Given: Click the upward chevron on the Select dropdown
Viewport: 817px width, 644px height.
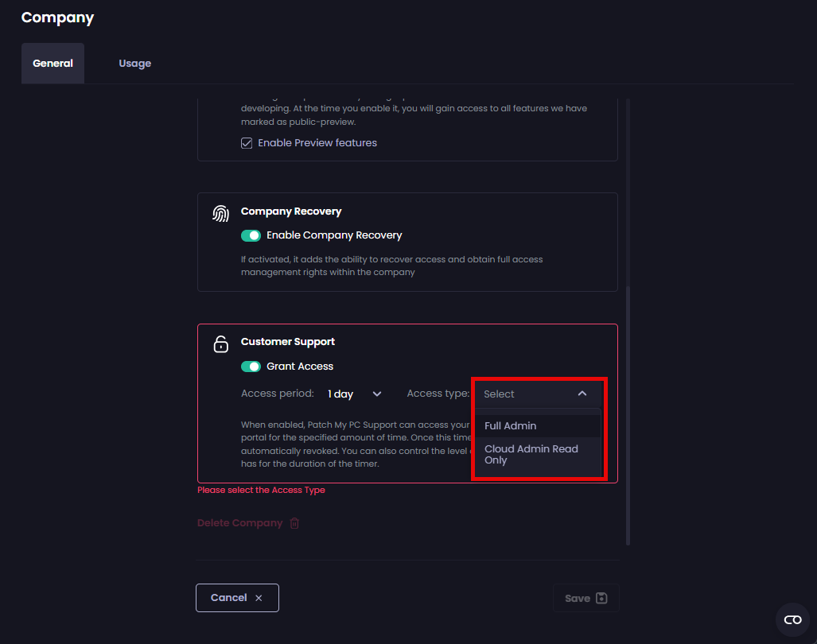Looking at the screenshot, I should pyautogui.click(x=583, y=393).
